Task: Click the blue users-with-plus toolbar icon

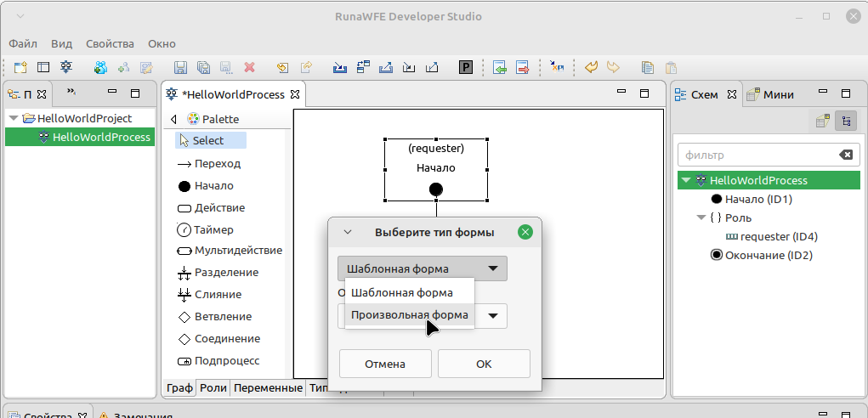Action: pyautogui.click(x=100, y=67)
